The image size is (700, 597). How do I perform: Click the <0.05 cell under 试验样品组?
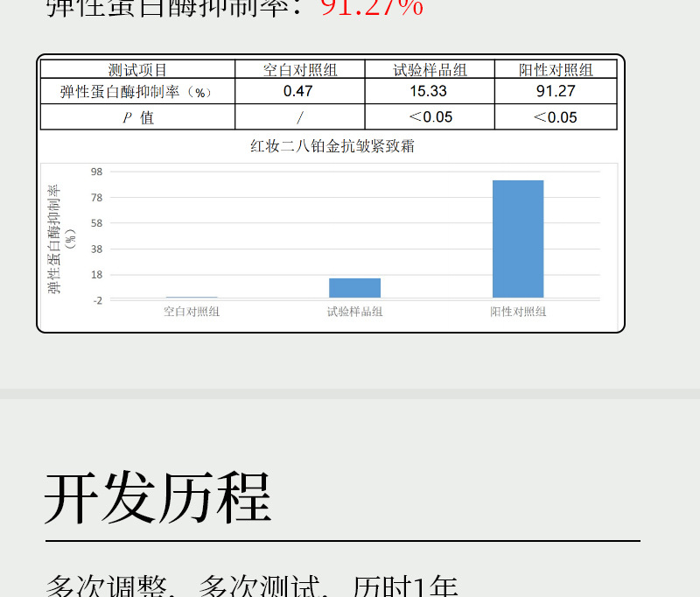(x=430, y=117)
